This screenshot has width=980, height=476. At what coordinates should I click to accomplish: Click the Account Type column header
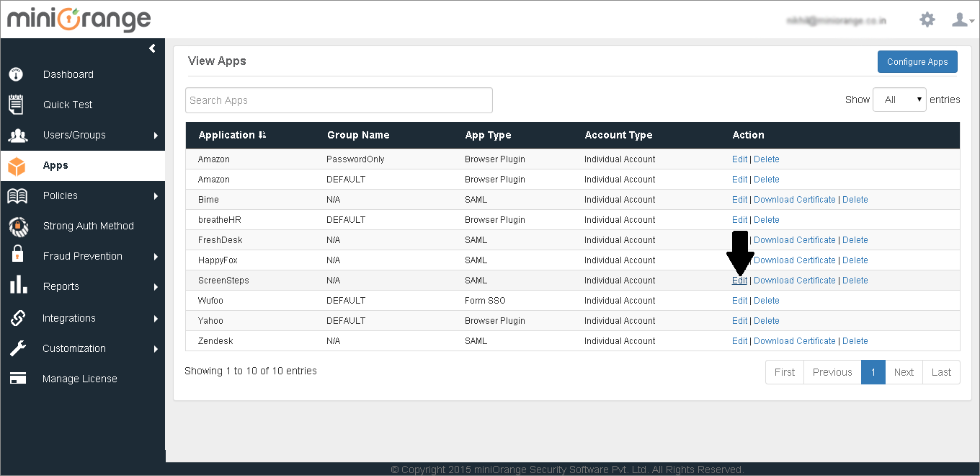618,135
